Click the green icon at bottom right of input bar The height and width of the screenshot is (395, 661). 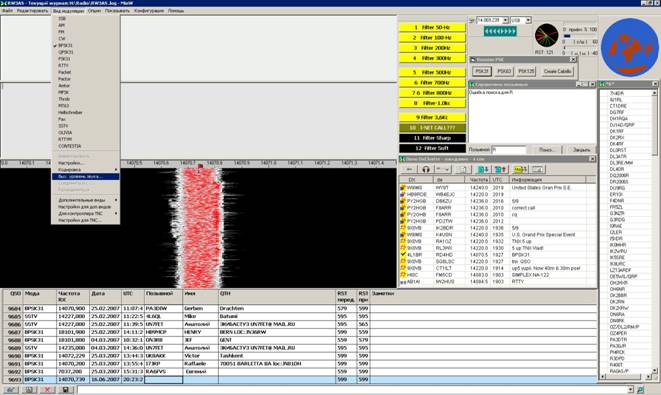click(640, 390)
